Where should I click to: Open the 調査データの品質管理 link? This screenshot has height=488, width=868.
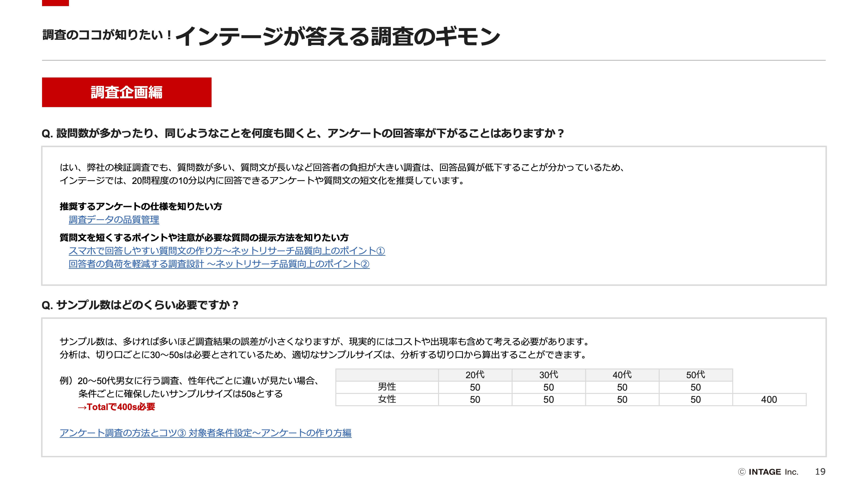(x=113, y=220)
